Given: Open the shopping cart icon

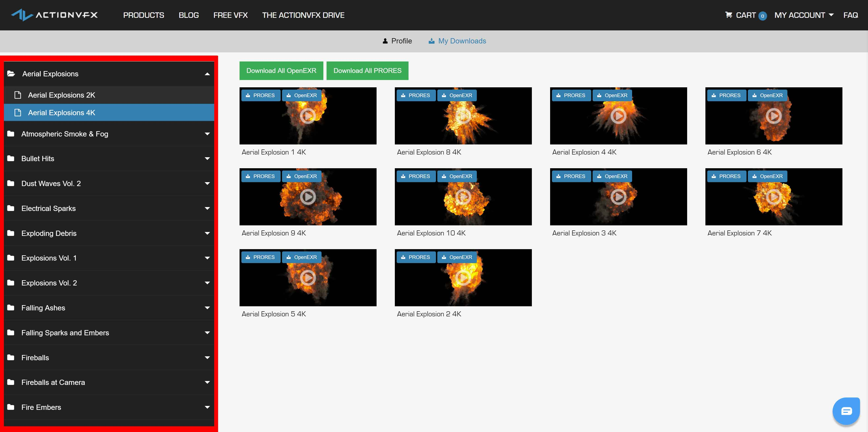Looking at the screenshot, I should 728,15.
